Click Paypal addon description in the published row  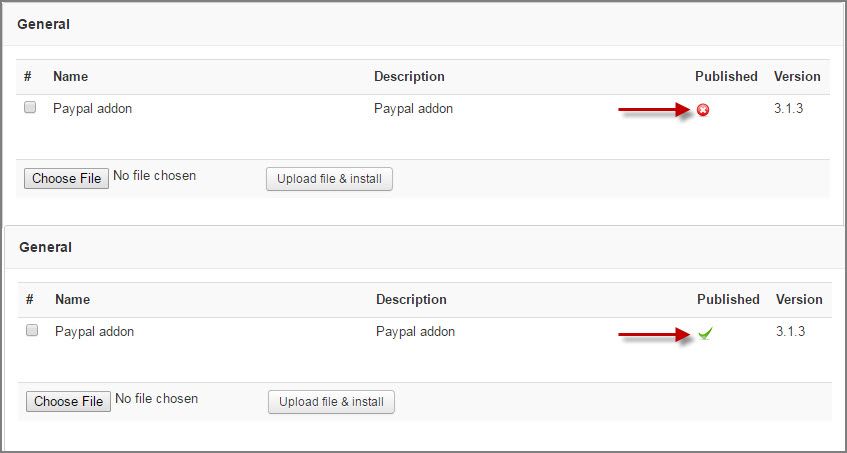415,332
